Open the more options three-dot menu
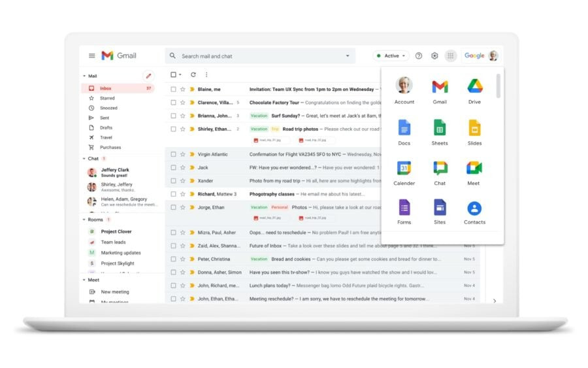The height and width of the screenshot is (368, 588). 206,75
